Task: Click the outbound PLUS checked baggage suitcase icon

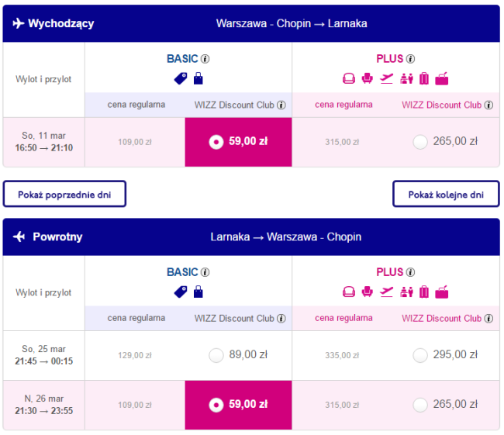Action: click(424, 78)
